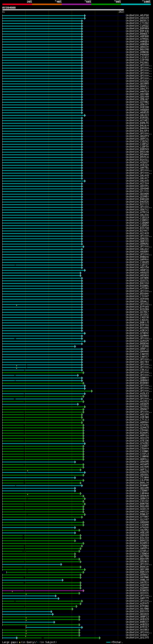This screenshot has height=644, width=153.
Task: Open hit UniRef100_C0PTM4
Action: [x=137, y=60]
